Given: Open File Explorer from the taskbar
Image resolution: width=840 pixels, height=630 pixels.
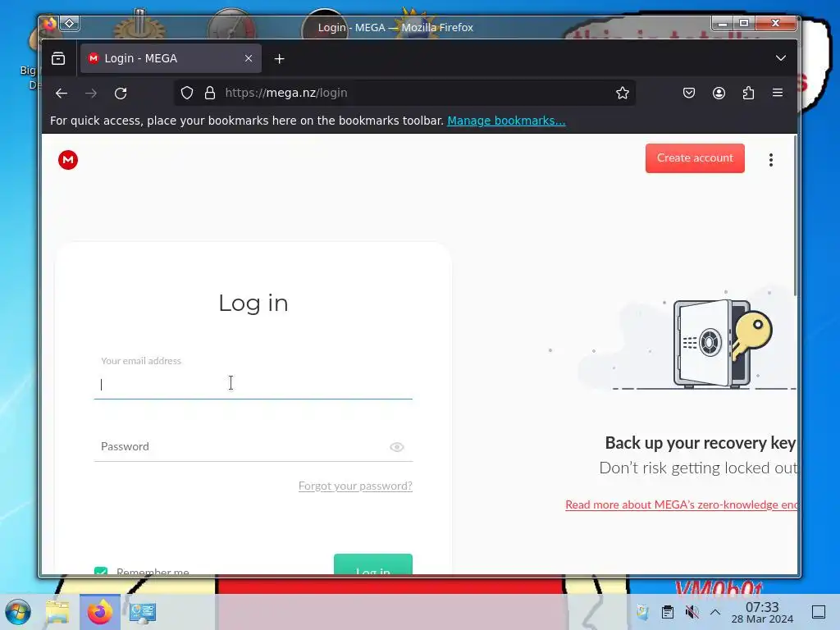Looking at the screenshot, I should [57, 612].
